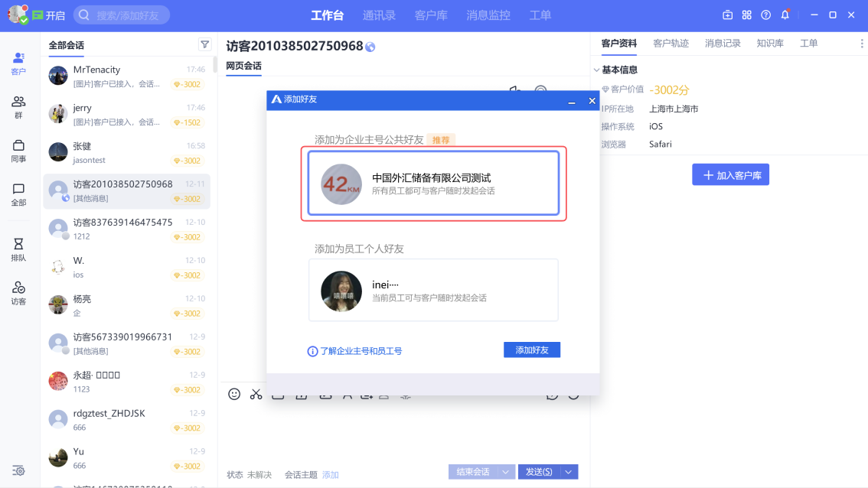The image size is (868, 488).
Task: Open 张健 conversation
Action: (127, 153)
